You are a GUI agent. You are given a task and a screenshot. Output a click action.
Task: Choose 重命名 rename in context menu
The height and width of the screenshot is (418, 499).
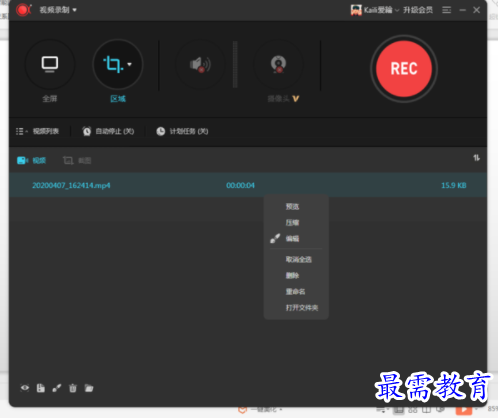[x=296, y=292]
